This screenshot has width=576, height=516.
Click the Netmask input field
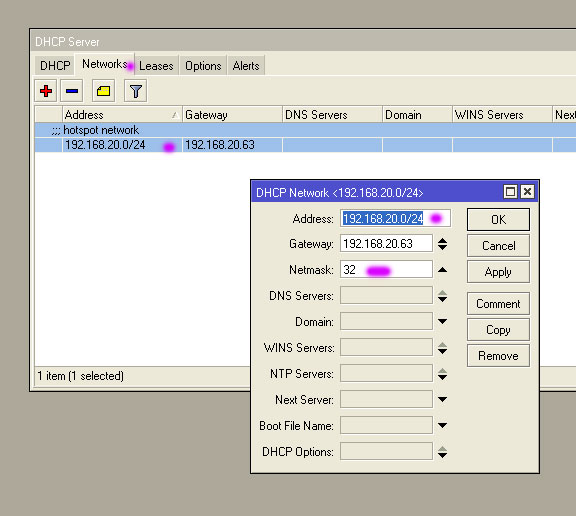coord(386,270)
